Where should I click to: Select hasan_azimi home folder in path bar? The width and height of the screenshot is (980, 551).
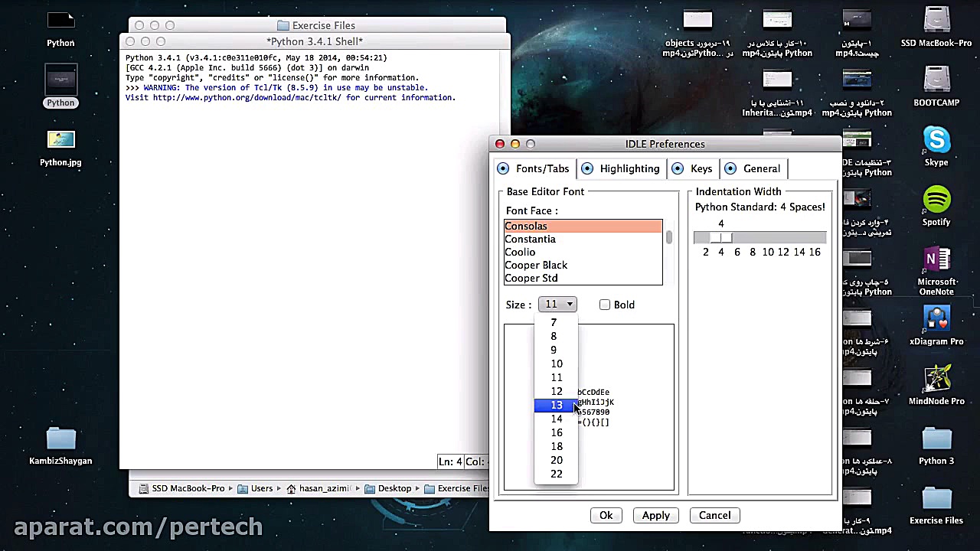pos(318,488)
